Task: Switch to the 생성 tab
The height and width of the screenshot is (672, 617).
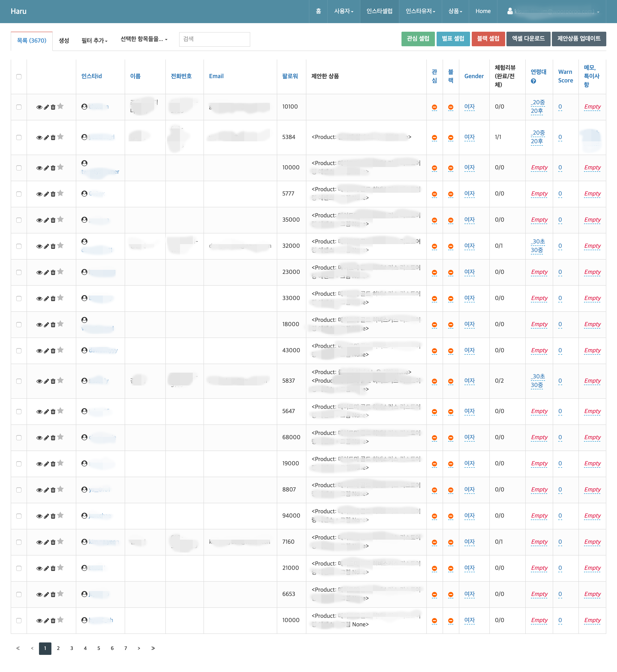Action: [64, 41]
